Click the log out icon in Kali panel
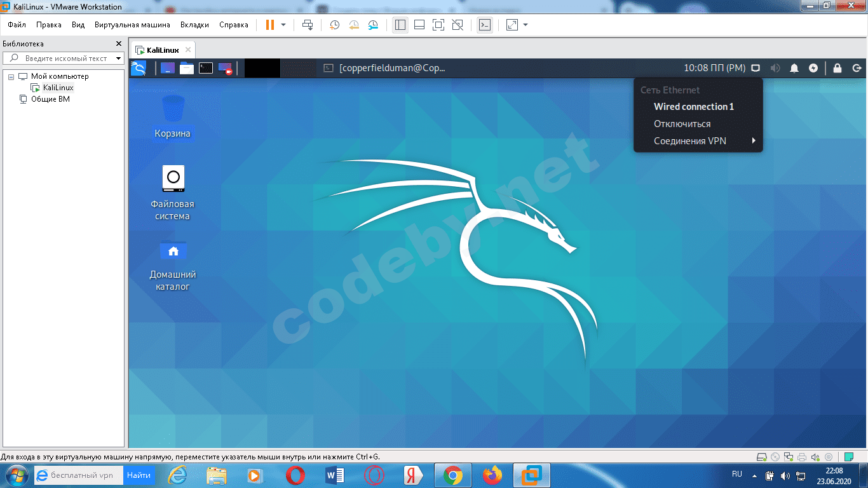 [x=857, y=68]
